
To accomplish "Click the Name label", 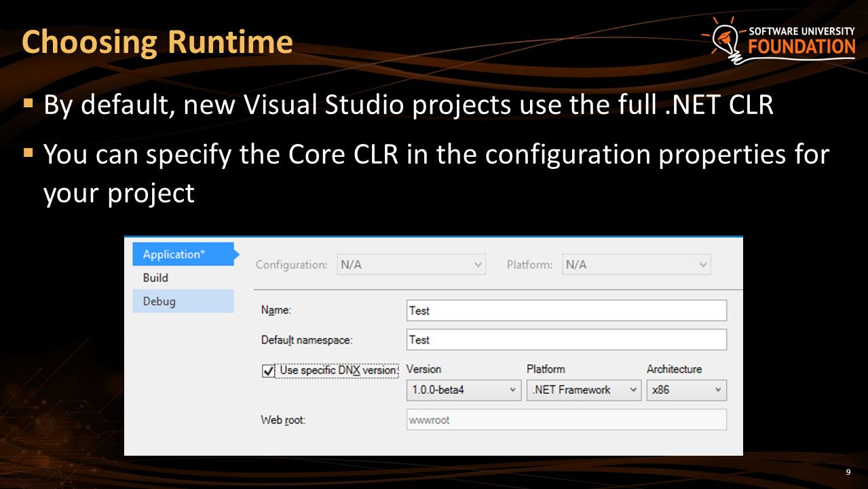I will [x=276, y=310].
